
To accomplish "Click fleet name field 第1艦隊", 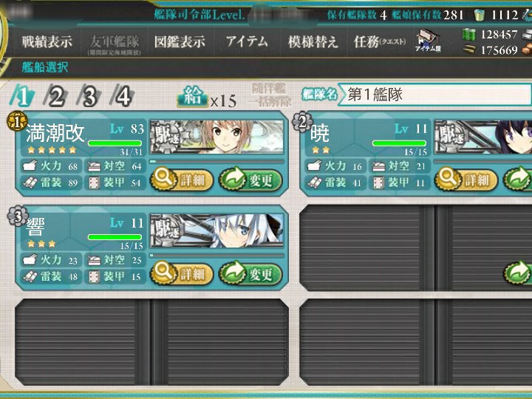I will (434, 95).
